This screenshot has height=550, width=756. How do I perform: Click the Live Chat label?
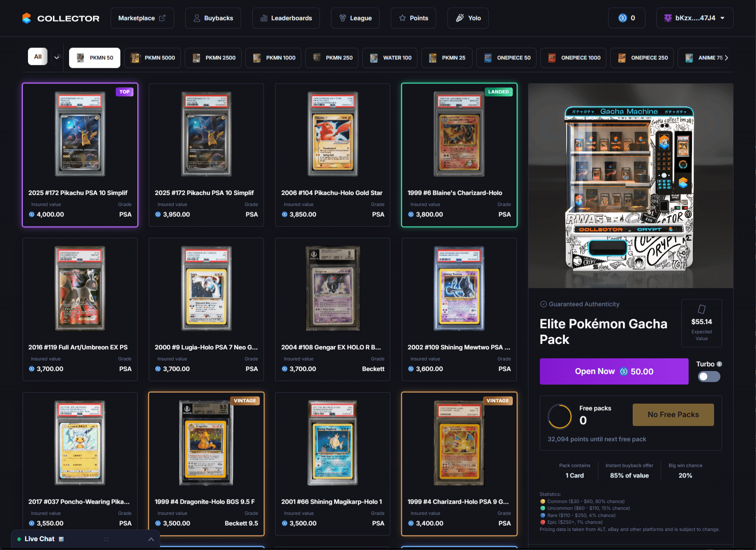point(39,539)
